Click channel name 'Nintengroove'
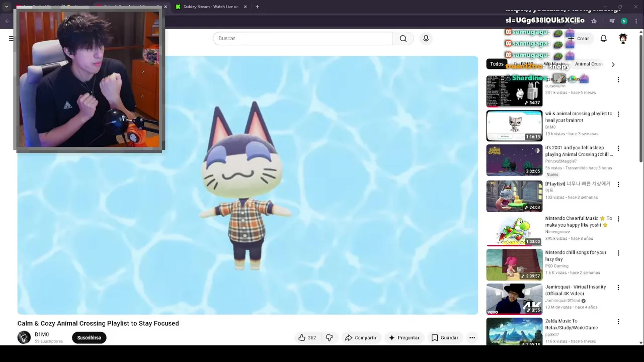Image resolution: width=644 pixels, height=362 pixels. [x=557, y=232]
